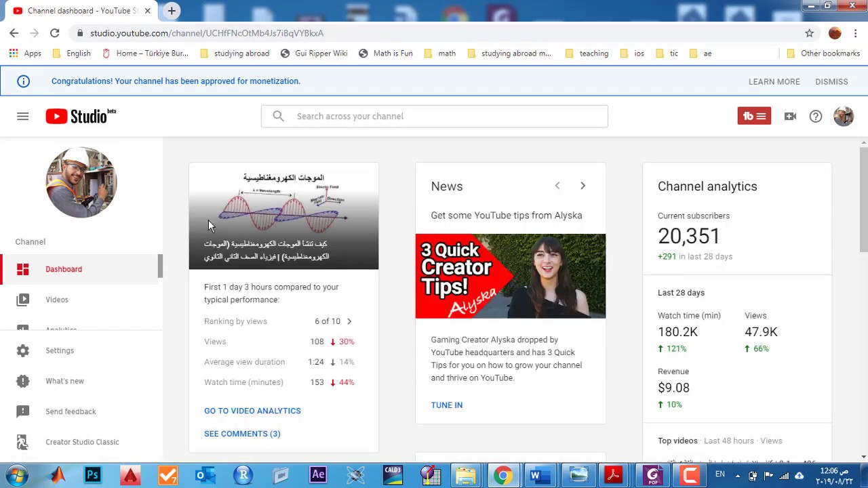This screenshot has height=488, width=868.
Task: Open a new browser tab
Action: click(x=172, y=11)
